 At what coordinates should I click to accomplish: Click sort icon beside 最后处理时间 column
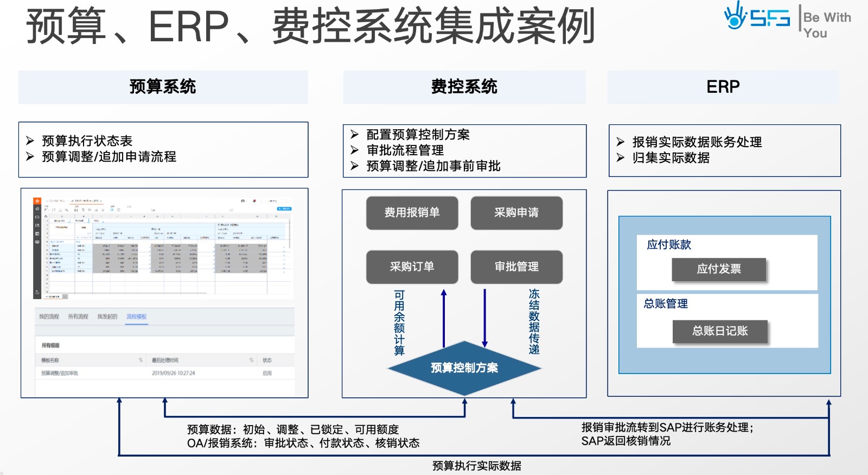pos(251,360)
